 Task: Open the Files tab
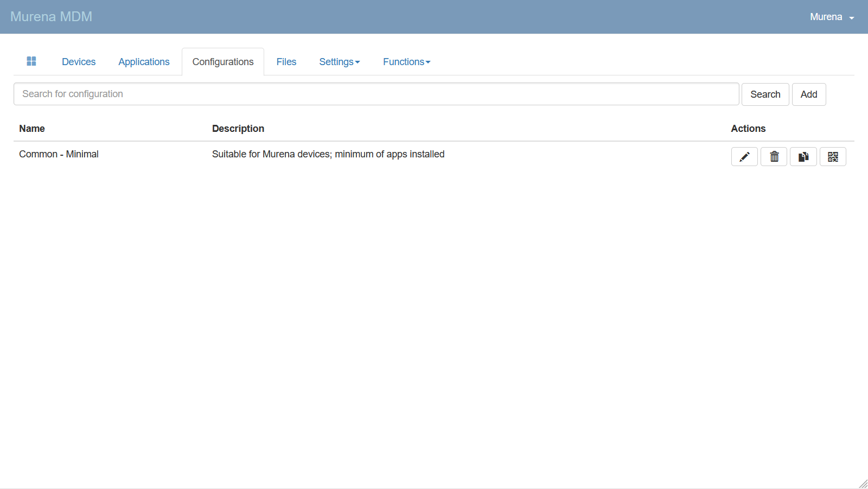(x=286, y=62)
